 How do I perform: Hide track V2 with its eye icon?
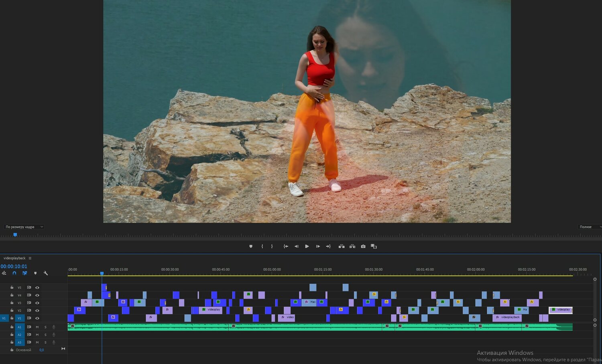(37, 310)
